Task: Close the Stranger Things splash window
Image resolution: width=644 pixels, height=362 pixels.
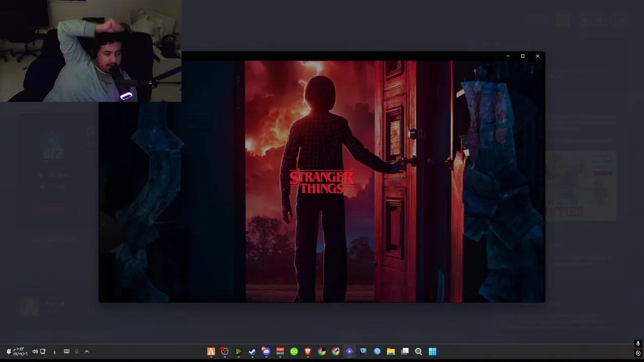Action: [537, 56]
